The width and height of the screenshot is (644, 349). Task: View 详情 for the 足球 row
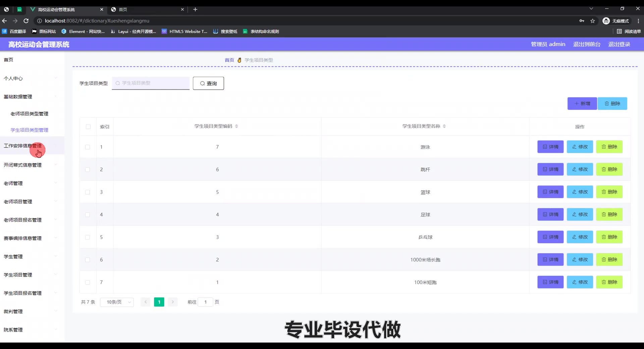[550, 214]
